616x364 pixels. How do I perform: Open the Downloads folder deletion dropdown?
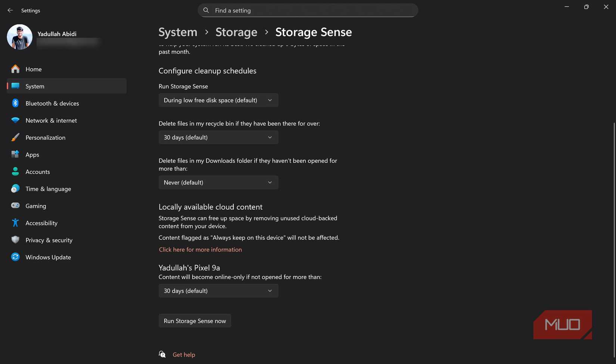point(218,182)
